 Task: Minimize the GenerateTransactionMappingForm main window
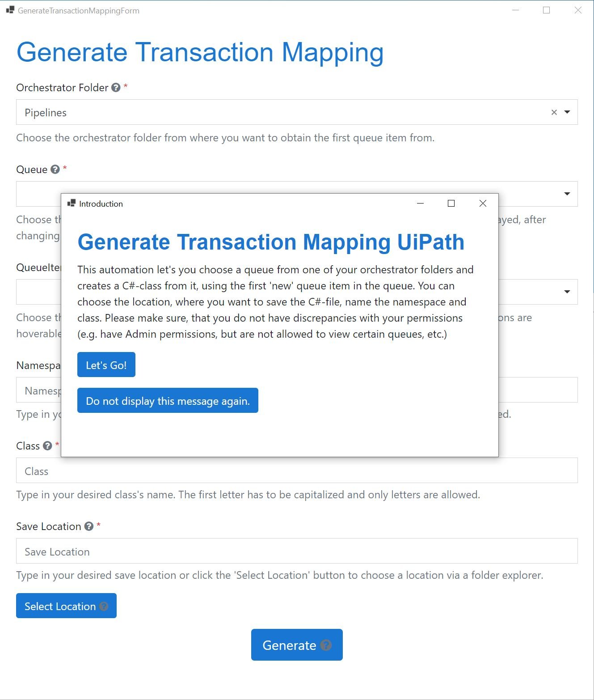515,10
